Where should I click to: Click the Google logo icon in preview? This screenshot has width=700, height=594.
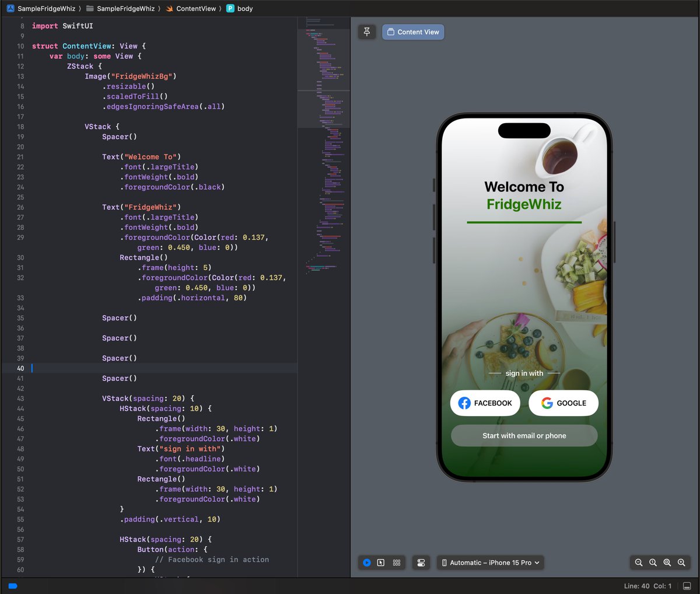547,403
